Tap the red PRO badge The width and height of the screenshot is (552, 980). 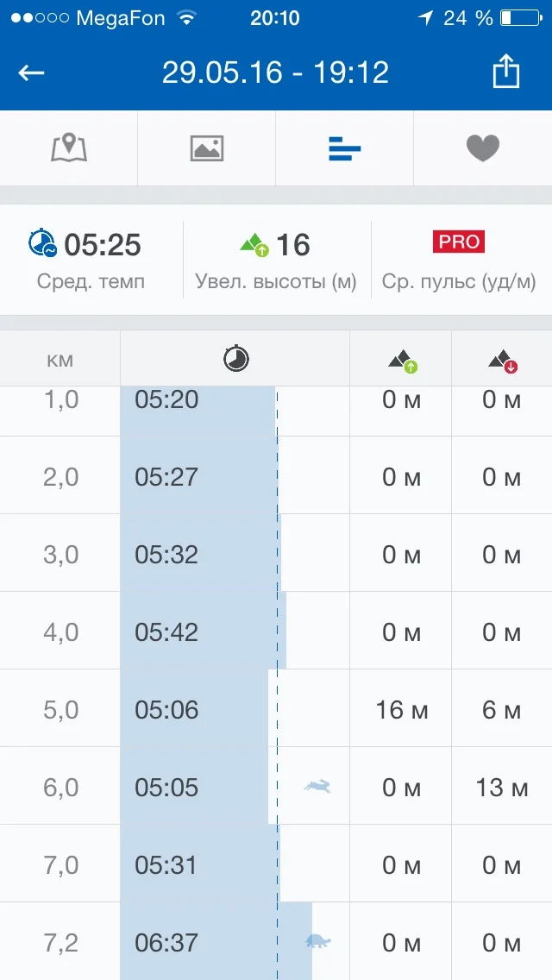459,242
